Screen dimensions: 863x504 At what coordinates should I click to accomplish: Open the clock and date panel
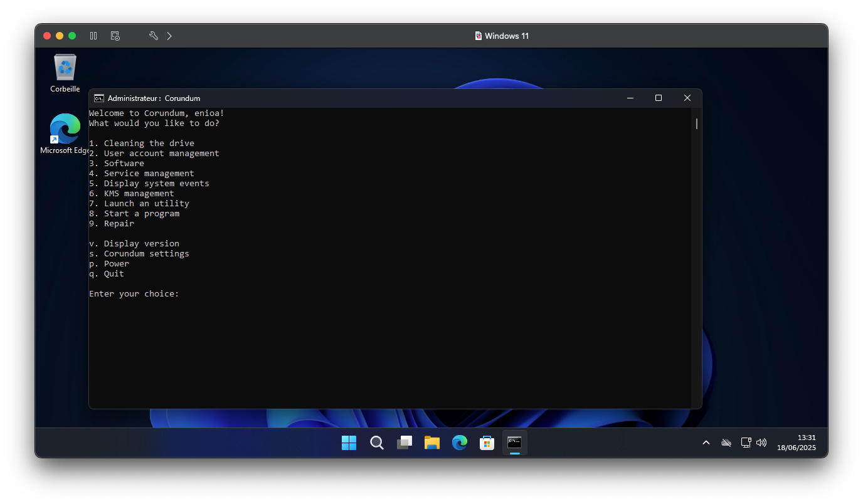[x=797, y=443]
